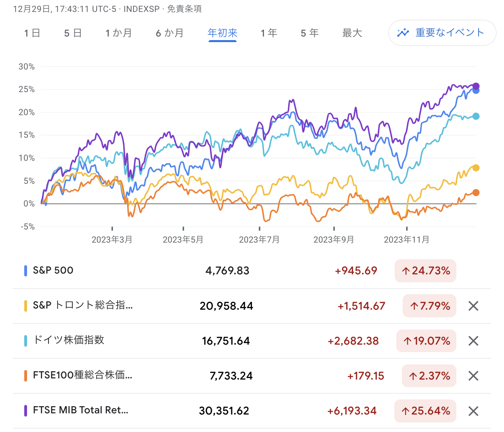
Task: Click the purple FTSE MIB chart endpoint dot
Action: click(x=476, y=86)
